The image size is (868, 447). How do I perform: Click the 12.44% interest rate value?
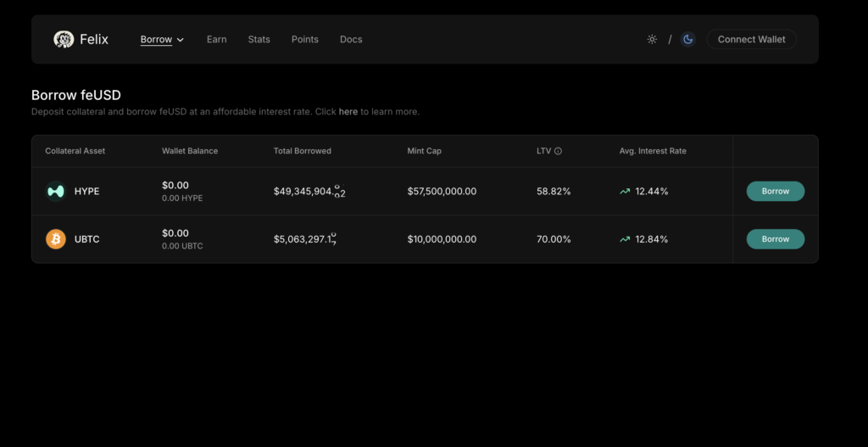tap(652, 192)
